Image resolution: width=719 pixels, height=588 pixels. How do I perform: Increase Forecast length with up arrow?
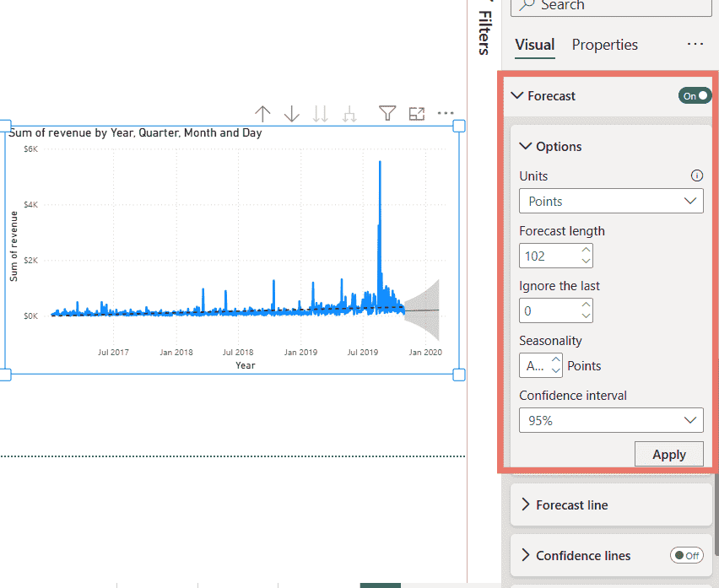[586, 251]
